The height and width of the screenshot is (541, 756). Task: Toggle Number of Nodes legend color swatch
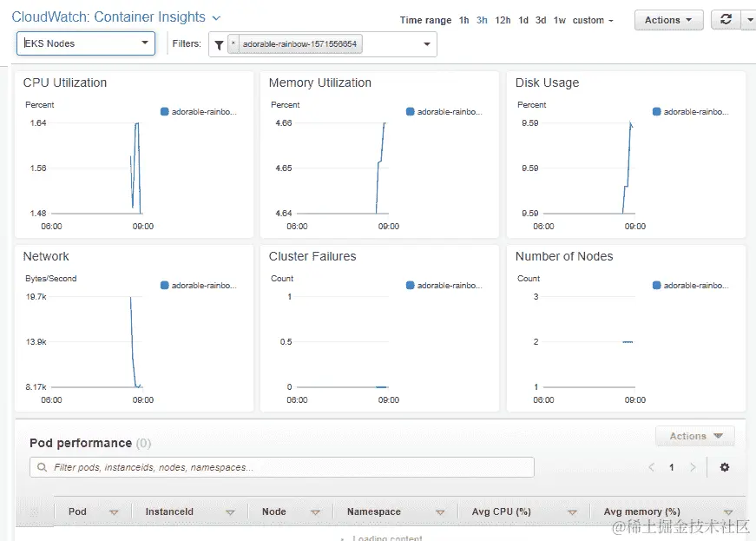click(x=657, y=286)
